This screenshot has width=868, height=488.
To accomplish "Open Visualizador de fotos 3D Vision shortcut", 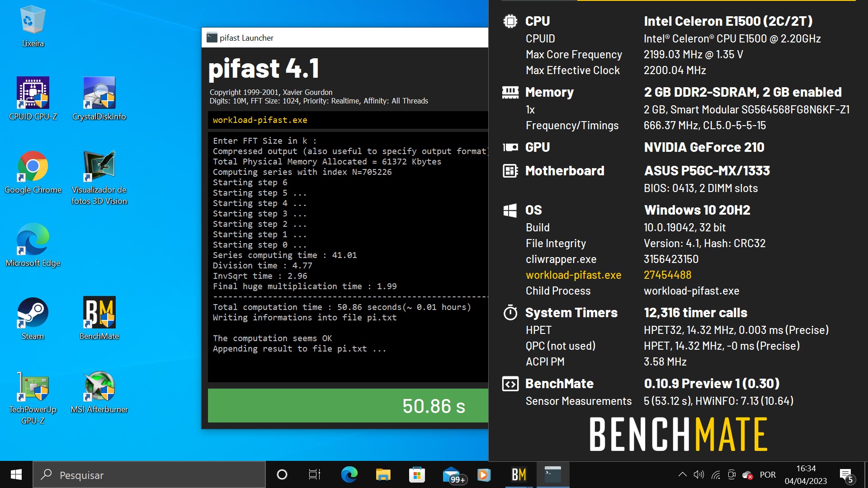I will pos(99,178).
